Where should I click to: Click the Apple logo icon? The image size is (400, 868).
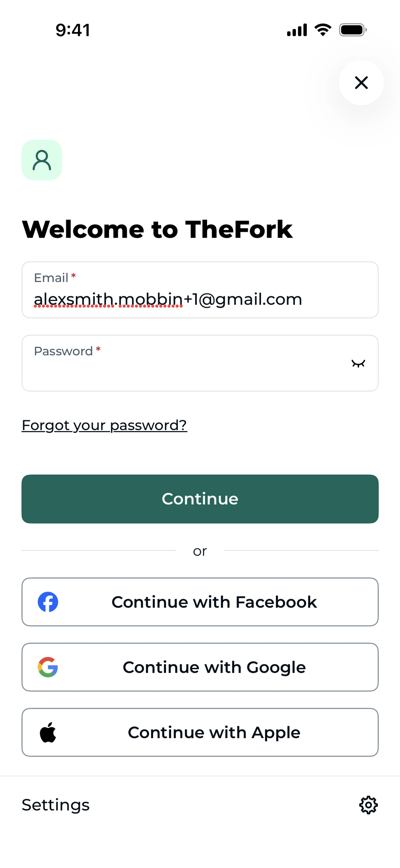click(x=48, y=732)
